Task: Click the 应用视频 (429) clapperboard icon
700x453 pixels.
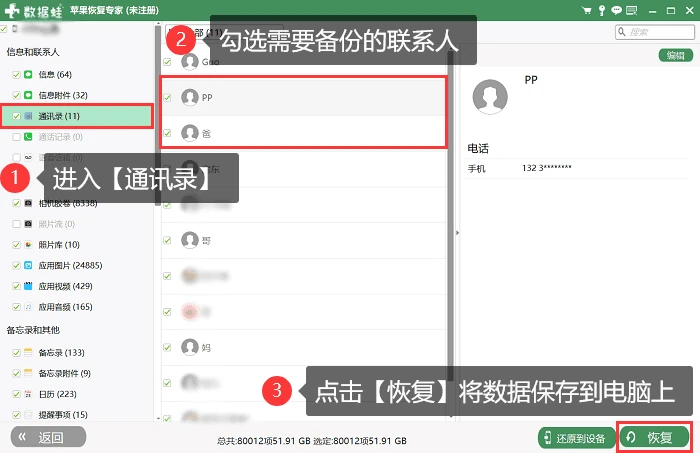Action: pos(28,286)
